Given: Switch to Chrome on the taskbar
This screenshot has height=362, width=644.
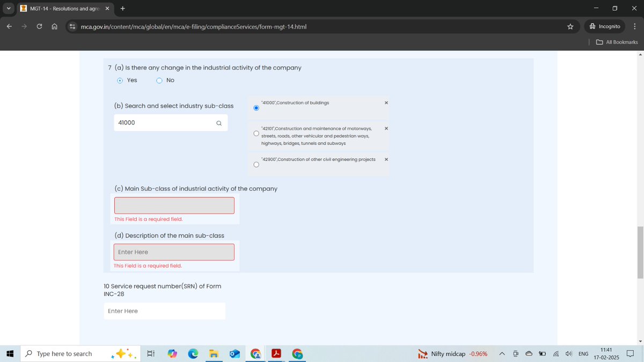Looking at the screenshot, I should pyautogui.click(x=255, y=354).
